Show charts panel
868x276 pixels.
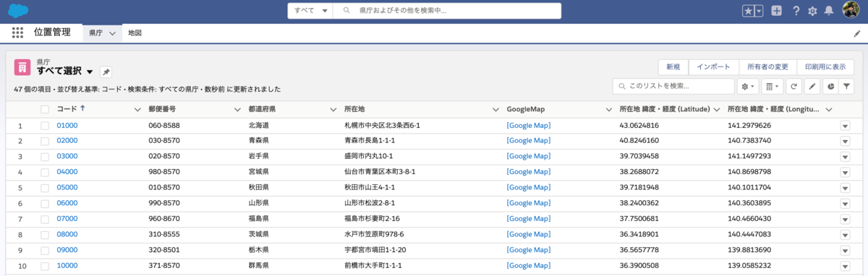[x=831, y=86]
